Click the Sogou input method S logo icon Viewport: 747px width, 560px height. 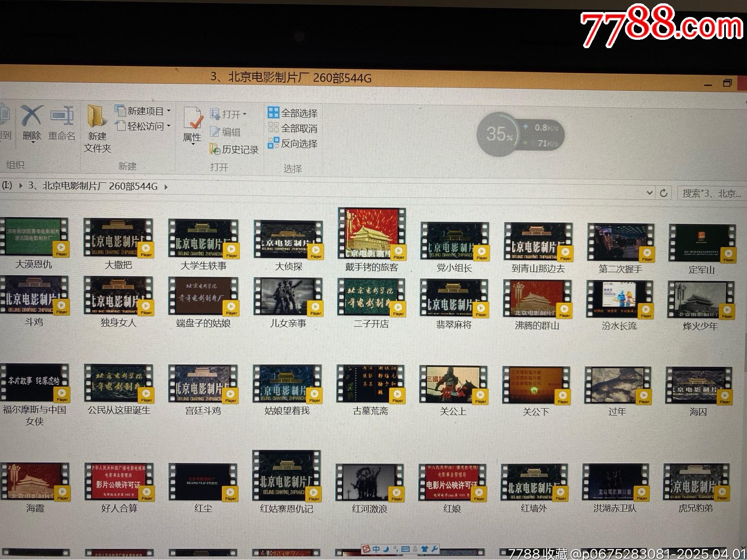tap(366, 549)
